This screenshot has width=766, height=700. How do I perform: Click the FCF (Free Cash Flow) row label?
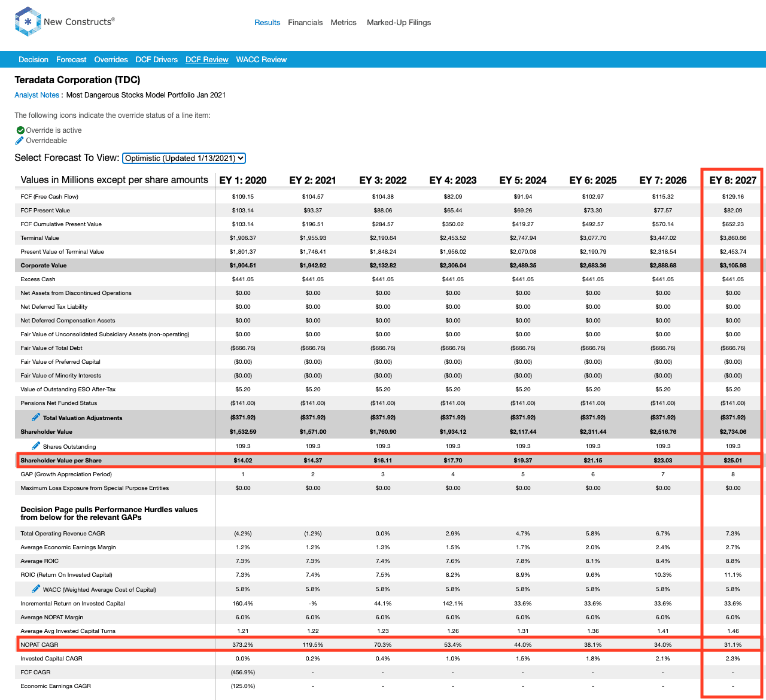point(49,196)
